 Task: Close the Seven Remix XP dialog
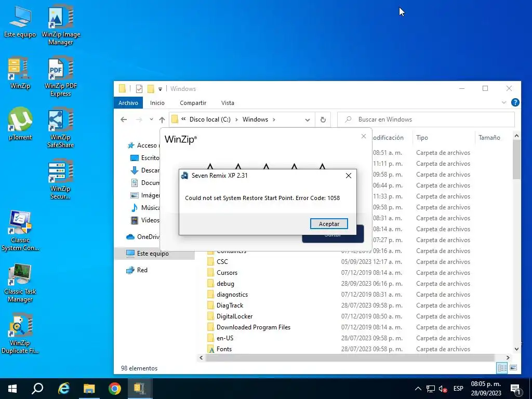click(349, 176)
